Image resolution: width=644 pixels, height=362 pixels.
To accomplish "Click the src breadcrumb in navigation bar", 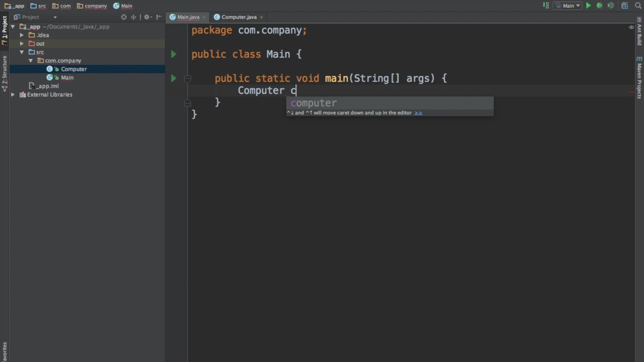I will click(38, 6).
